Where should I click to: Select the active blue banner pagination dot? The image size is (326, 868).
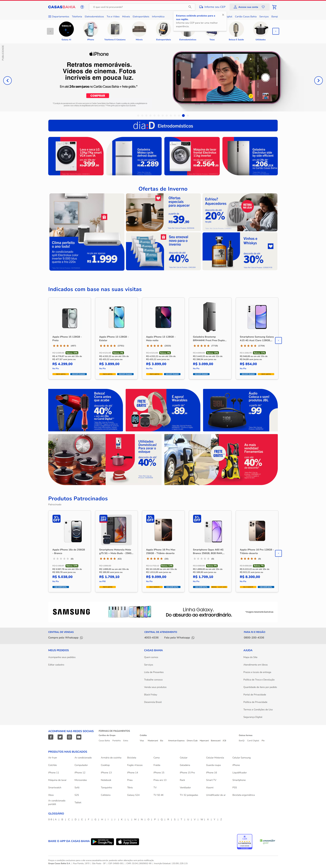(x=183, y=116)
